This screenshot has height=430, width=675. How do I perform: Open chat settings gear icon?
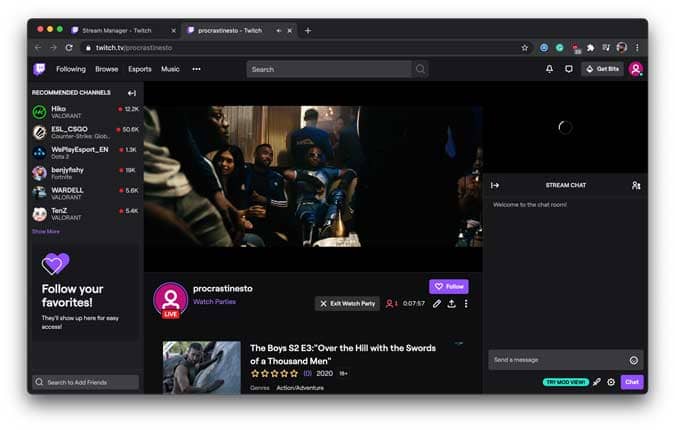(611, 382)
